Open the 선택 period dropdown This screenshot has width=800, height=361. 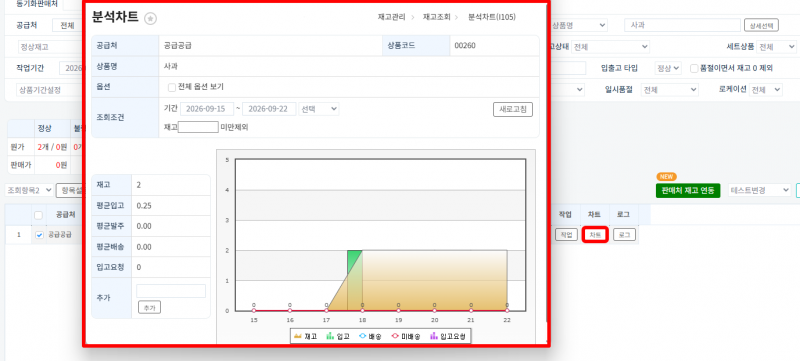[x=319, y=109]
